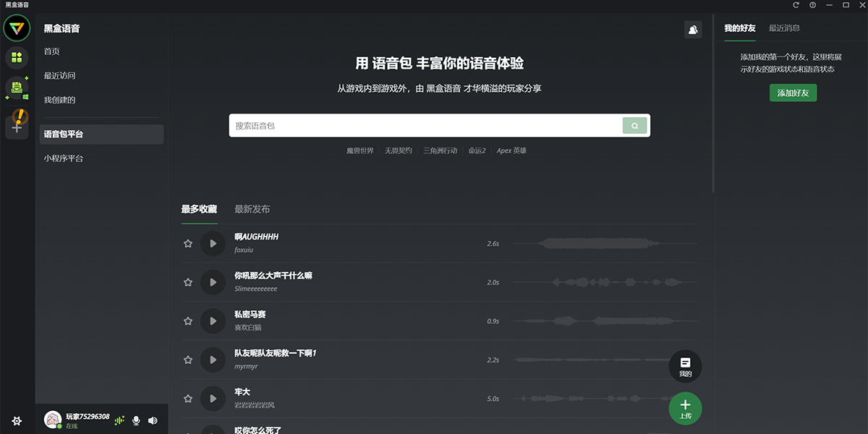This screenshot has width=868, height=434.
Task: Click the search magnifier icon
Action: pyautogui.click(x=634, y=125)
